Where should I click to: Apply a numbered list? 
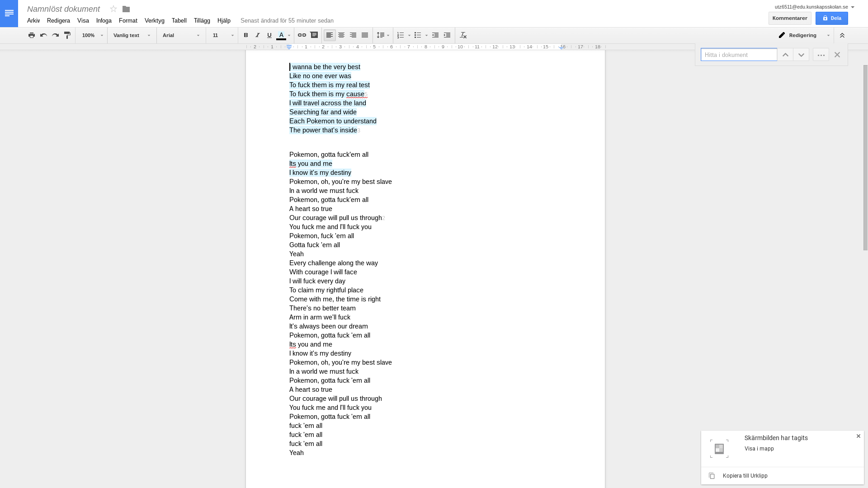pyautogui.click(x=401, y=35)
